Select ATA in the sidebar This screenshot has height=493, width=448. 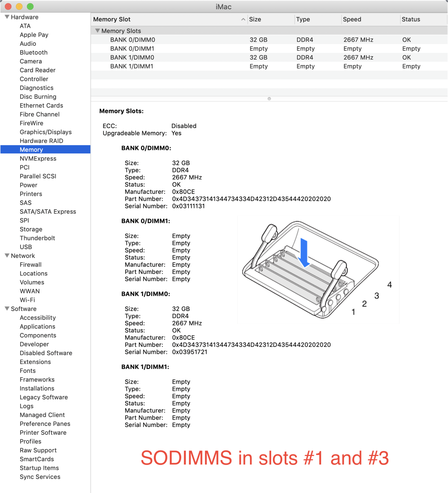(25, 26)
